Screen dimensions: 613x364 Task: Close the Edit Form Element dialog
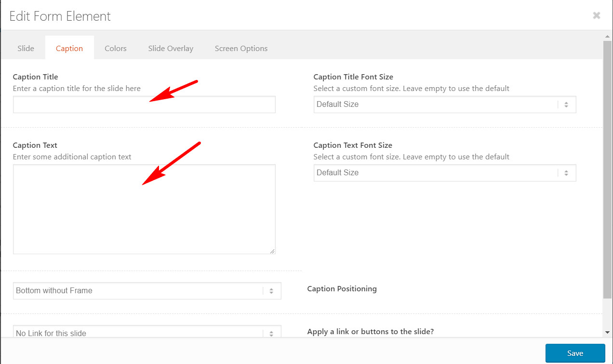pyautogui.click(x=597, y=15)
